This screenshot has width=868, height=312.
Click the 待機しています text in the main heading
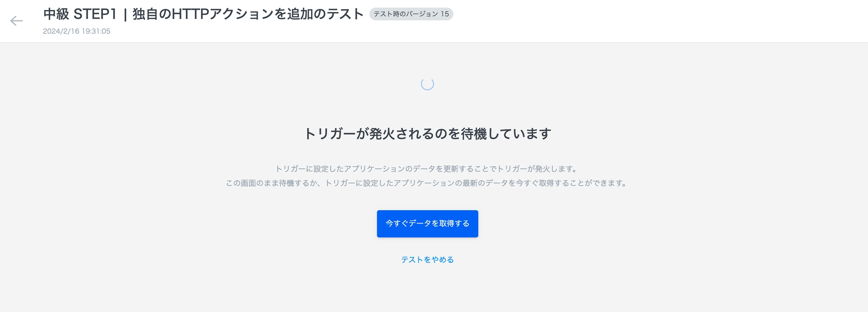506,133
